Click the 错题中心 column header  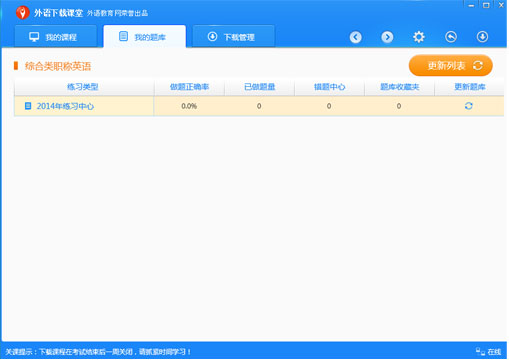pyautogui.click(x=329, y=87)
